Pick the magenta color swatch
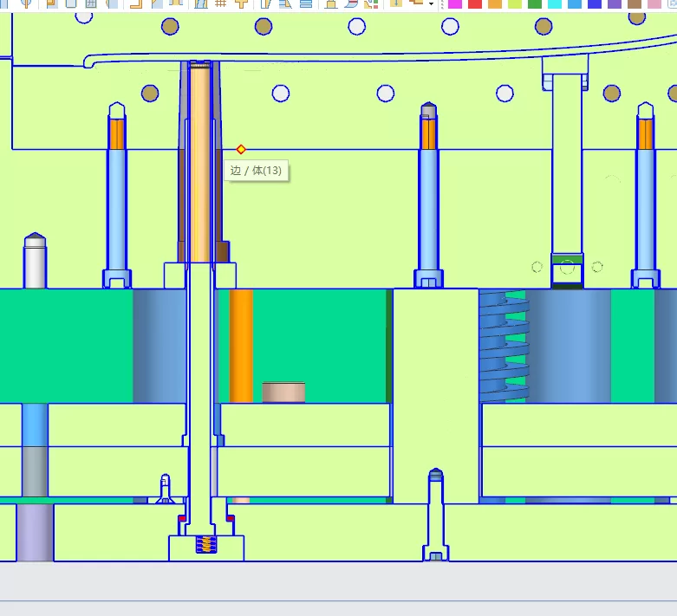 (x=454, y=3)
